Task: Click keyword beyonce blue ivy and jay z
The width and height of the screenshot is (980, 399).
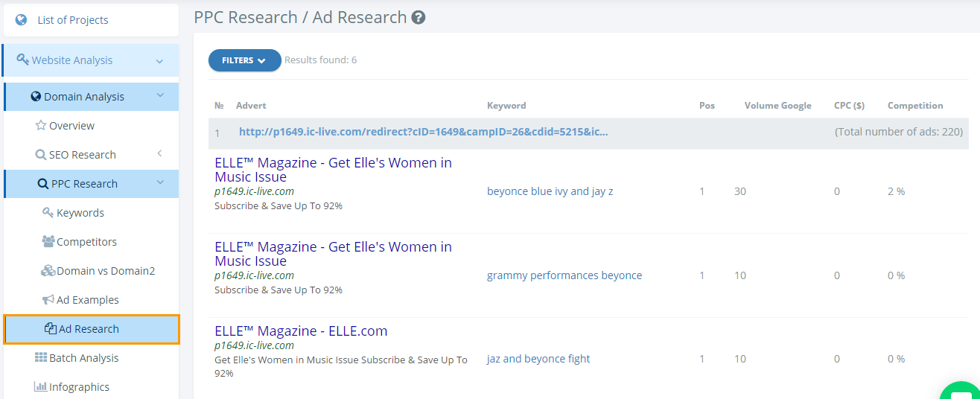Action: pyautogui.click(x=550, y=191)
